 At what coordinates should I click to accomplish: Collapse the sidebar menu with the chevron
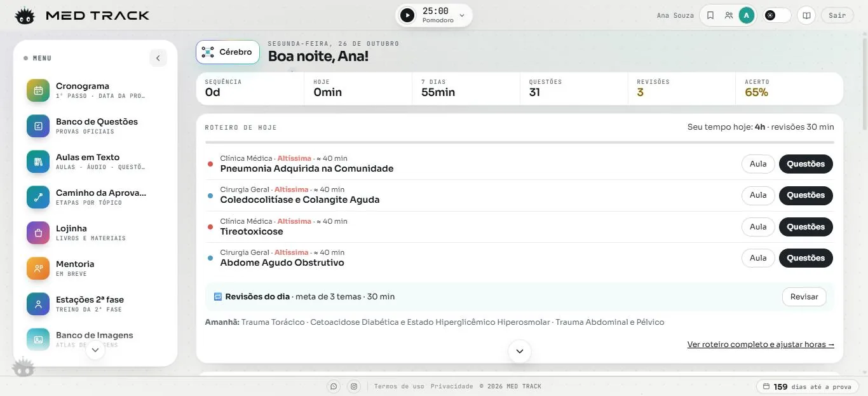click(x=158, y=58)
